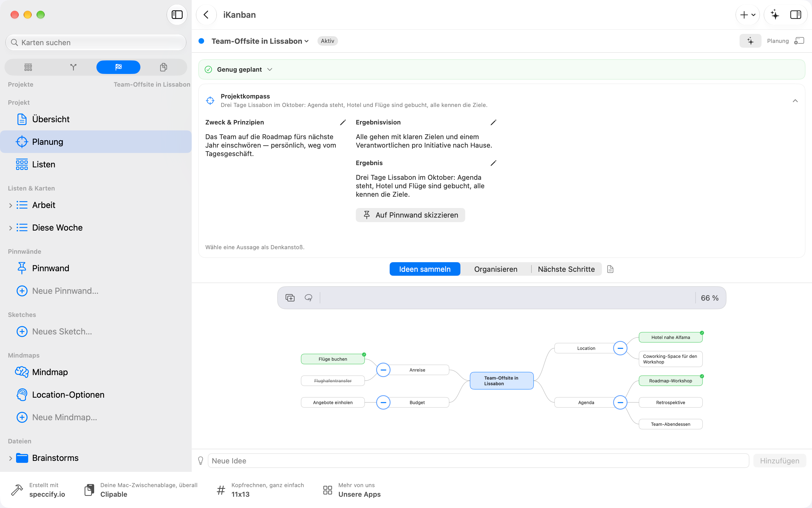This screenshot has height=508, width=812.
Task: Focus the Karten suchen search field
Action: (96, 42)
